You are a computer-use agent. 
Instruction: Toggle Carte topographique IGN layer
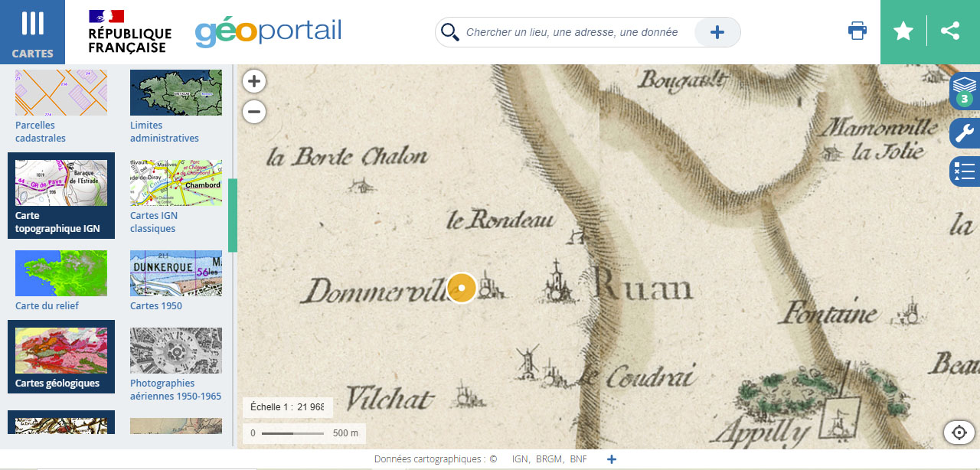(x=61, y=195)
